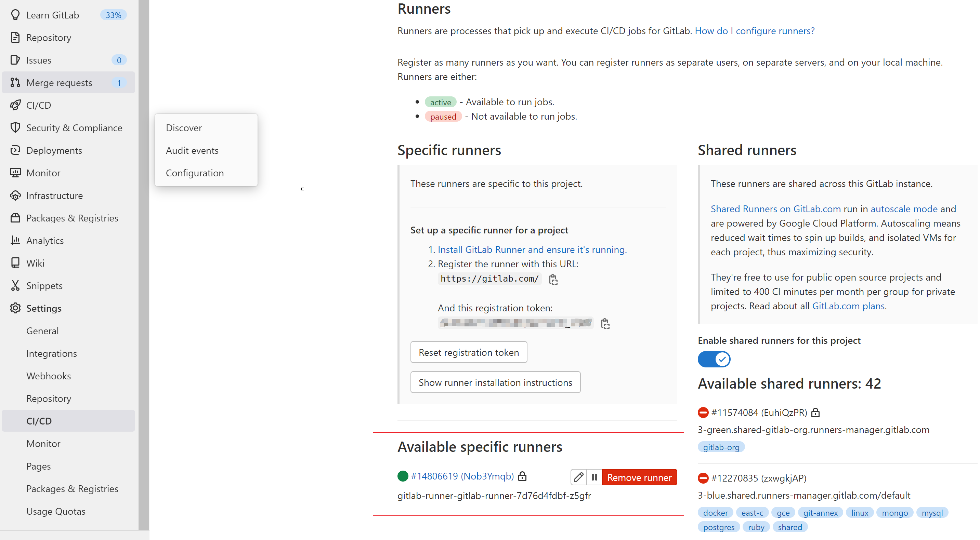Screen dimensions: 980x540
Task: Click the blurred registration token field
Action: [515, 323]
